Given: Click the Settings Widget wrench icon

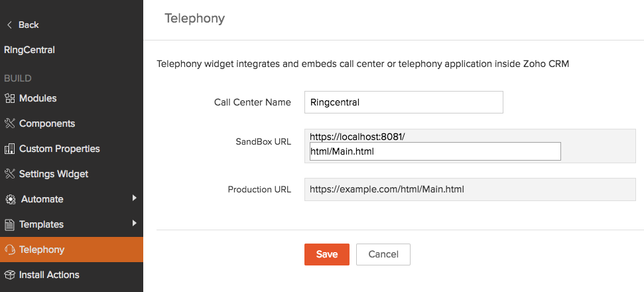Looking at the screenshot, I should [9, 174].
